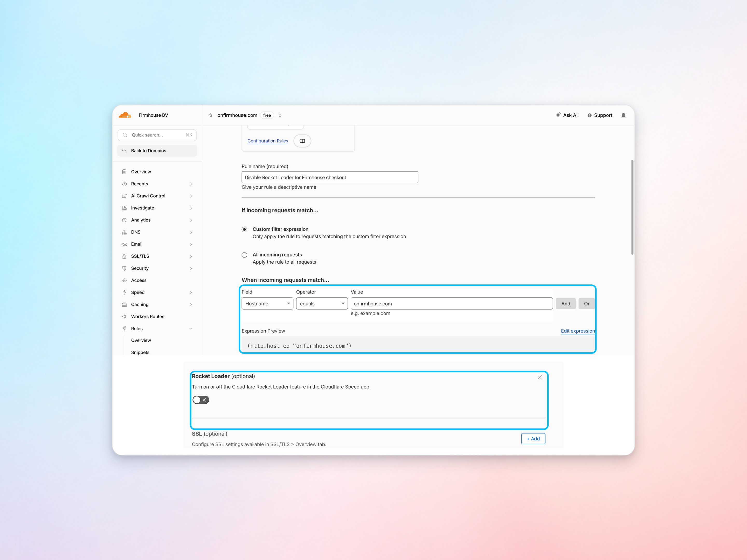Focus the Quick search box

point(157,135)
